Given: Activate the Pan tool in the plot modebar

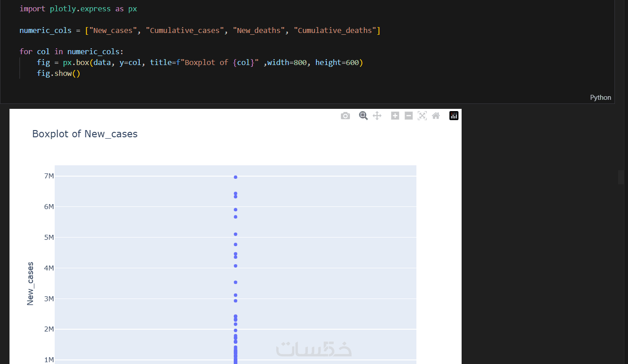Looking at the screenshot, I should 377,116.
